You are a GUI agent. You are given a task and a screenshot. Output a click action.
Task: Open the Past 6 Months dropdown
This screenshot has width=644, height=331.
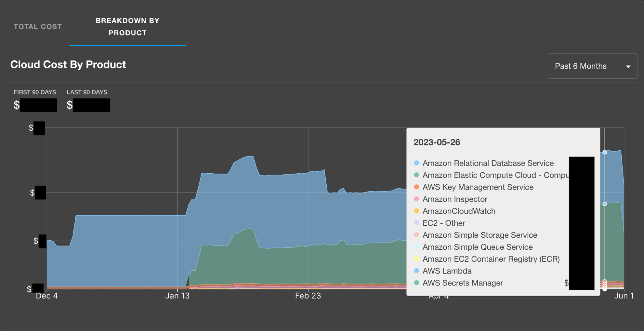tap(592, 66)
